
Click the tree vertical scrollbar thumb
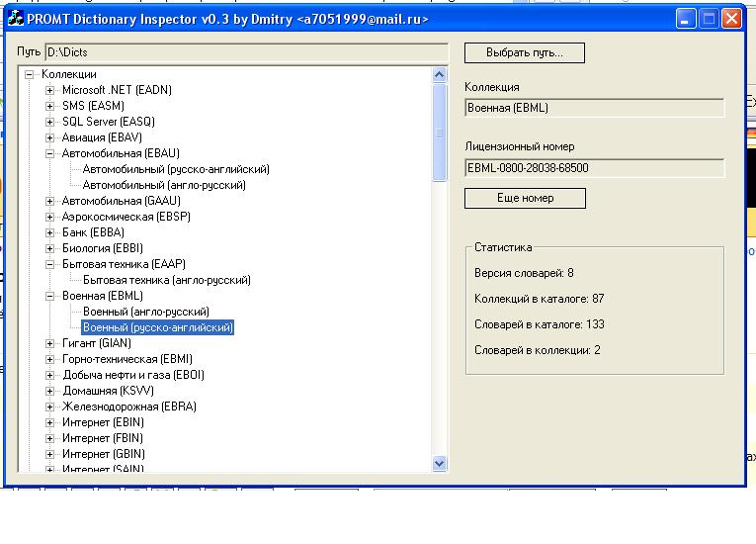439,133
